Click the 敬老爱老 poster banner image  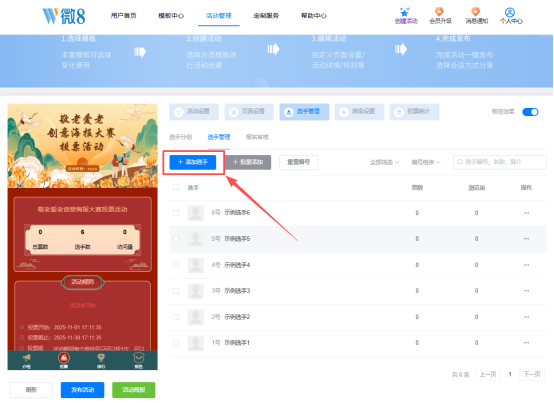pyautogui.click(x=82, y=146)
